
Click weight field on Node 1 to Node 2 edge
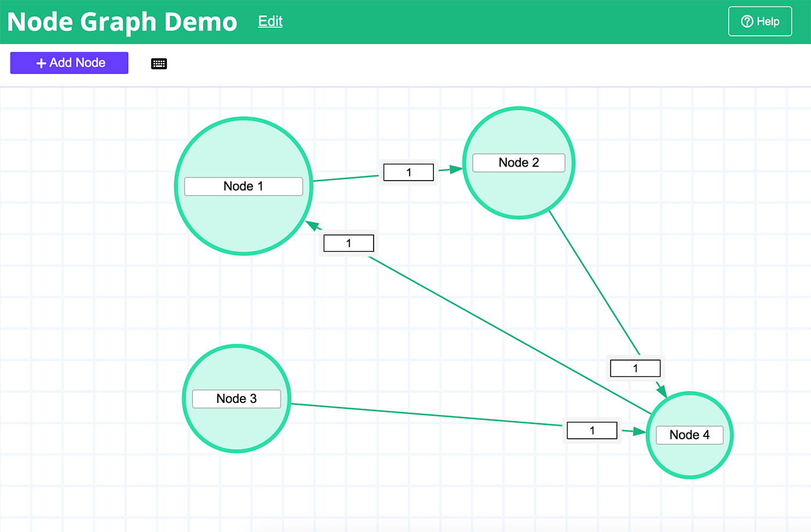point(408,173)
